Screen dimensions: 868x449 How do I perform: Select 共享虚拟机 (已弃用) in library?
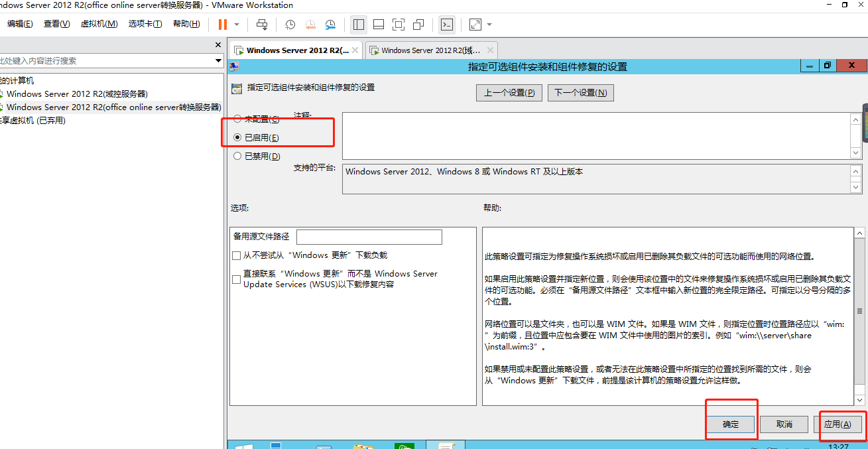point(33,120)
